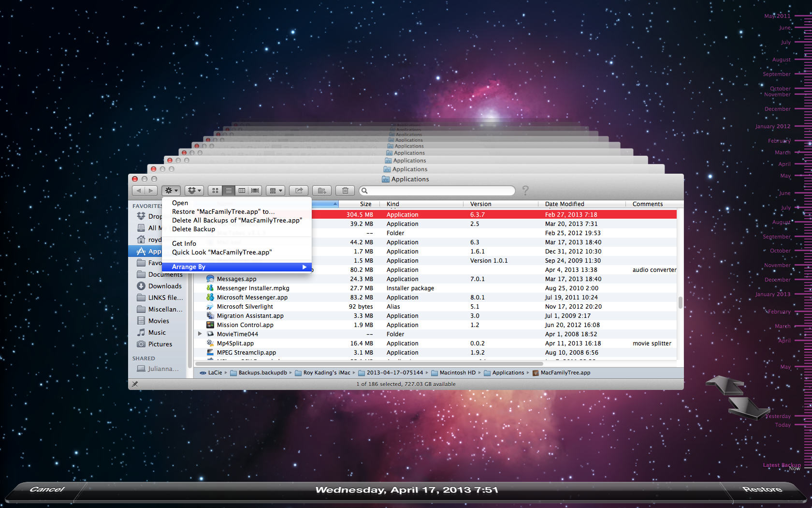Viewport: 812px width, 508px height.
Task: Click the "audio converter" comment cell
Action: [654, 270]
